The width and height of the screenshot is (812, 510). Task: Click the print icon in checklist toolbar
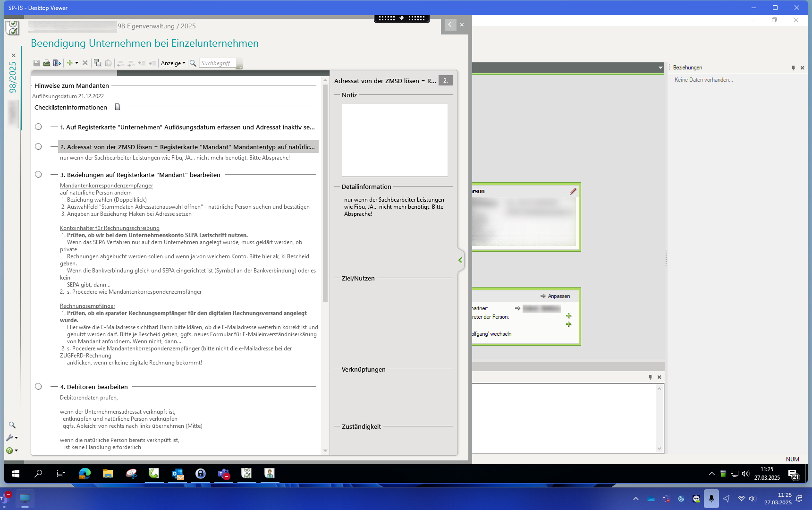[47, 63]
